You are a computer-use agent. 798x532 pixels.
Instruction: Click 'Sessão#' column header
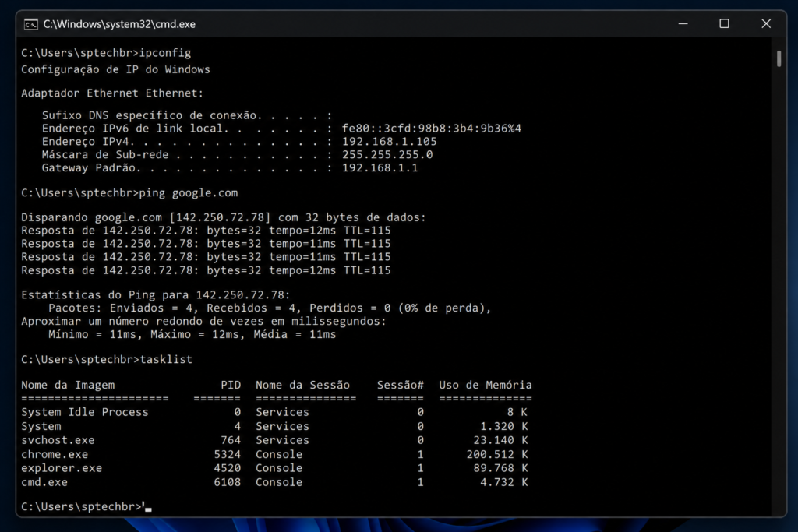point(400,385)
